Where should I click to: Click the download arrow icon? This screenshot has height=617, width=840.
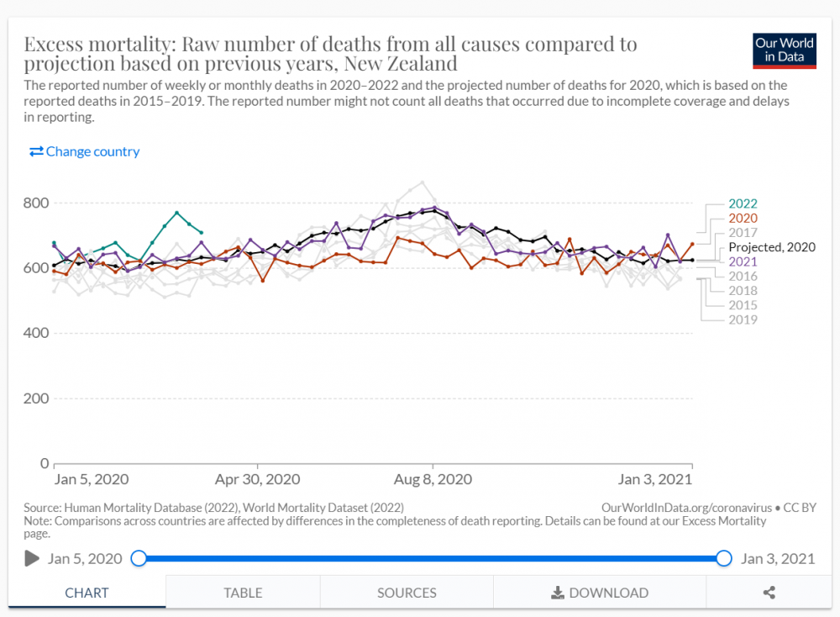[x=558, y=593]
